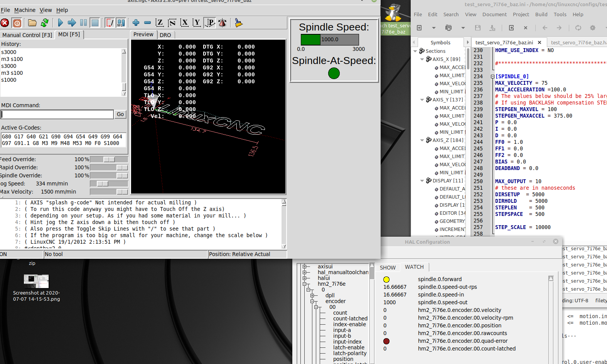This screenshot has height=364, width=607.
Task: Adjust Rapid Override slider
Action: tap(109, 167)
